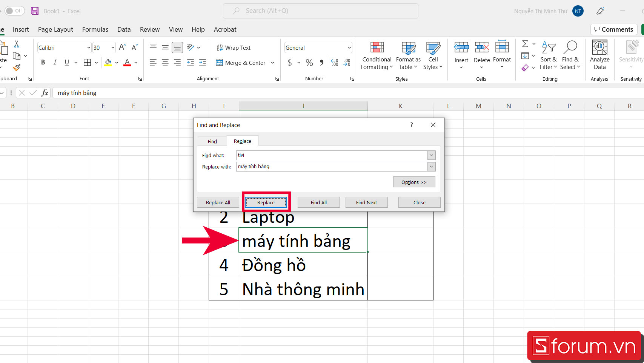Open the font size 30 dropdown
644x363 pixels.
point(113,48)
